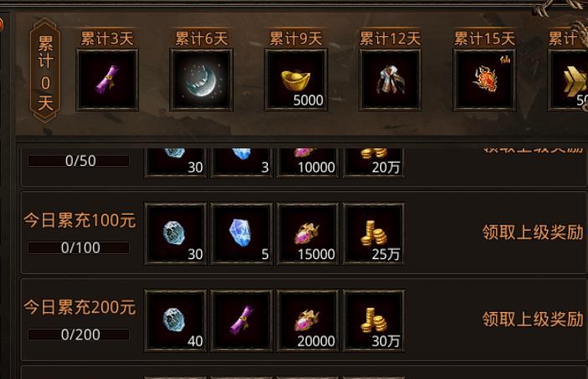This screenshot has height=379, width=588.
Task: Click the purple scroll reward under 累计3天
Action: point(107,80)
